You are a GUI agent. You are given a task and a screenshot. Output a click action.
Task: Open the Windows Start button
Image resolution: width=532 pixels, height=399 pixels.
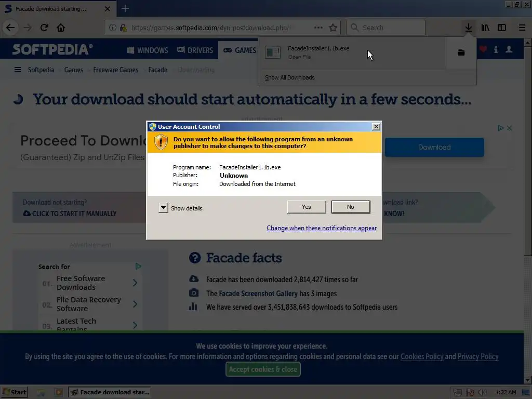[14, 392]
